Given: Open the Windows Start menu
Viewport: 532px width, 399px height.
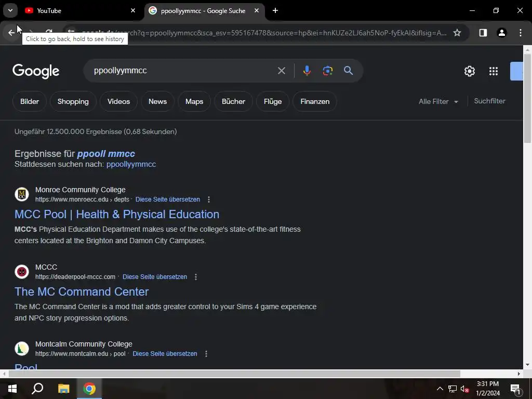Looking at the screenshot, I should click(12, 389).
